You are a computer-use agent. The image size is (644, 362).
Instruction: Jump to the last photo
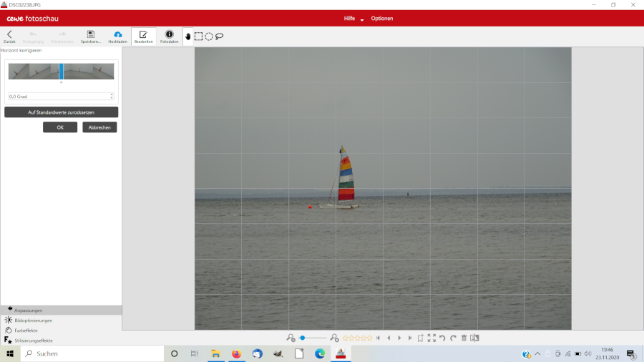410,338
